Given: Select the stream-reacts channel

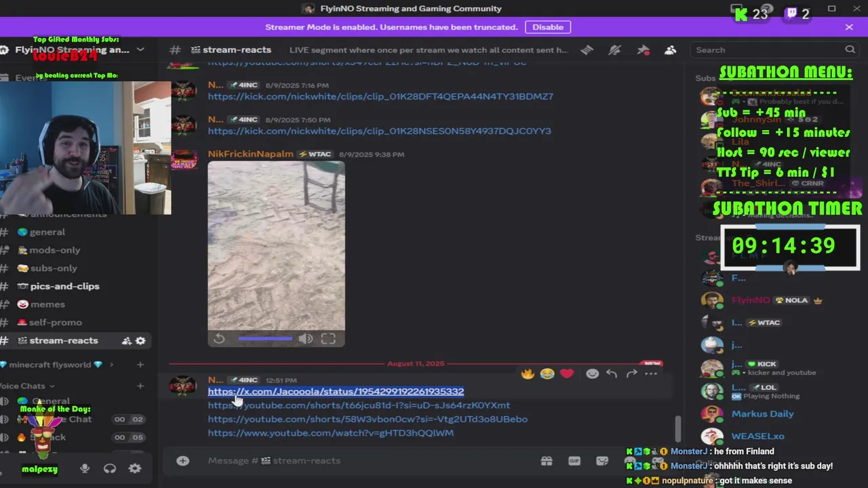Looking at the screenshot, I should (x=64, y=341).
